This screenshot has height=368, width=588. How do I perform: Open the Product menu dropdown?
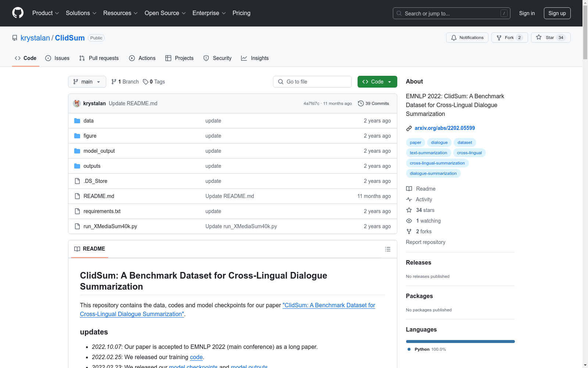point(46,13)
